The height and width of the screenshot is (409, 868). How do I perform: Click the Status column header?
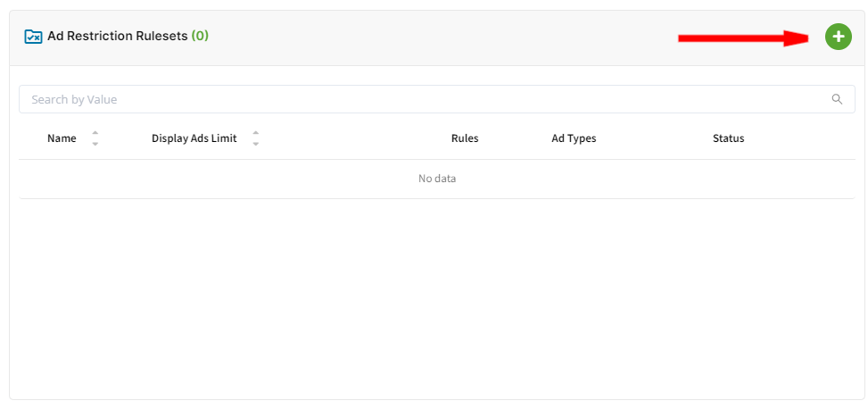tap(728, 138)
